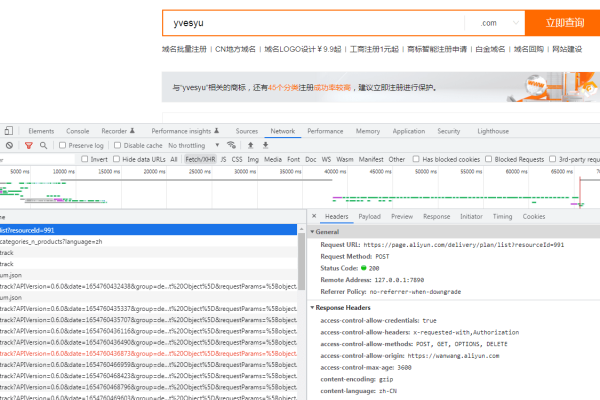
Task: Check the 3rd-party requests checkbox
Action: pyautogui.click(x=552, y=159)
